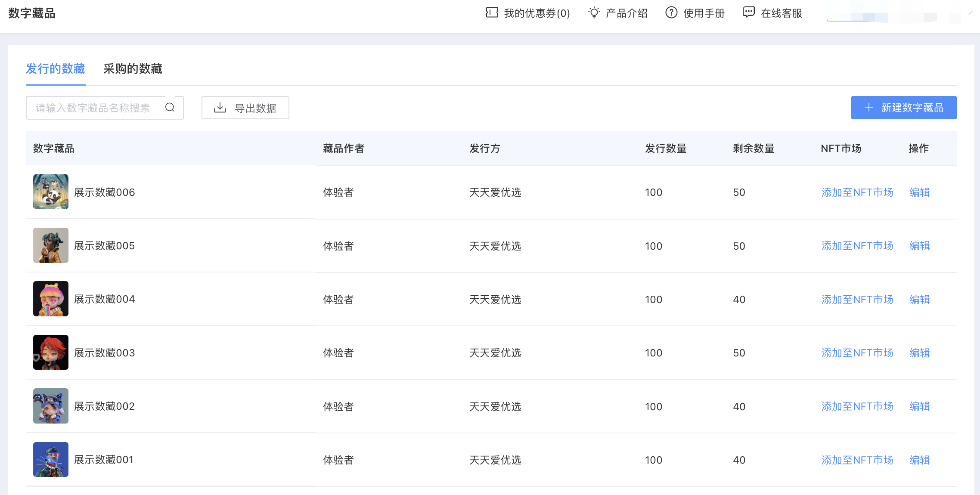980x495 pixels.
Task: Open thumbnail of 展示数藏004
Action: [51, 299]
